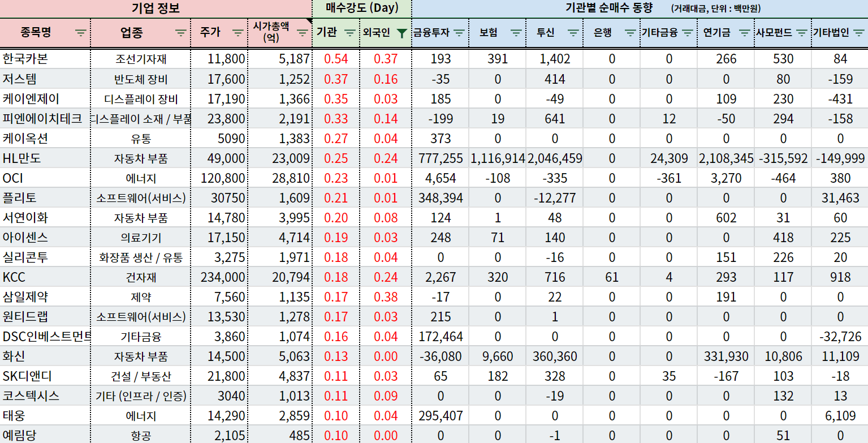Select the 삼일제약 stock name cell
The width and height of the screenshot is (868, 443).
click(x=45, y=296)
